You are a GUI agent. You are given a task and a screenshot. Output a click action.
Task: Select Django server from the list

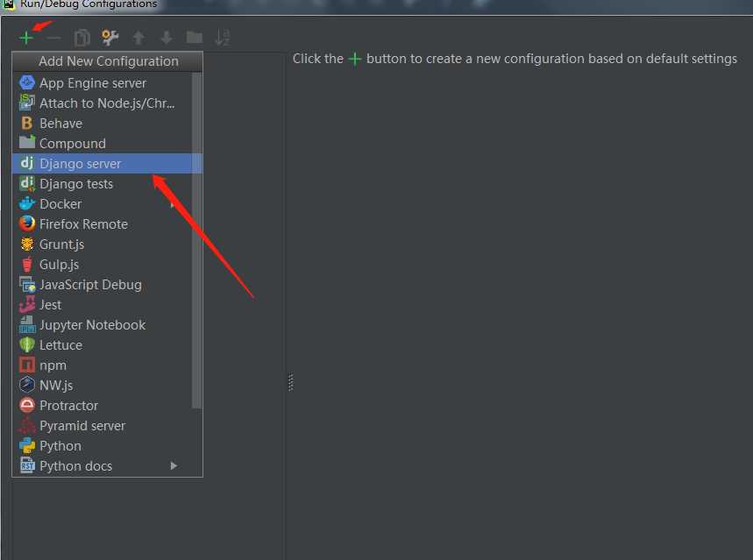click(107, 163)
